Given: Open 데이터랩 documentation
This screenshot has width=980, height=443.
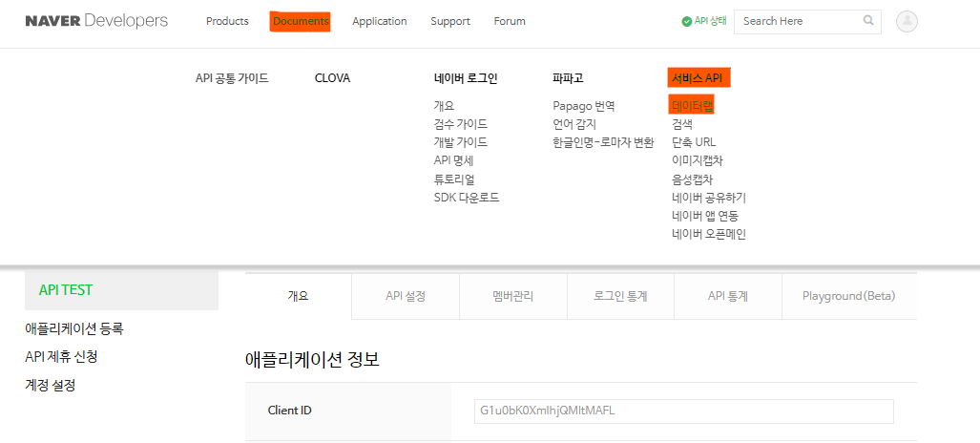Looking at the screenshot, I should pyautogui.click(x=692, y=105).
